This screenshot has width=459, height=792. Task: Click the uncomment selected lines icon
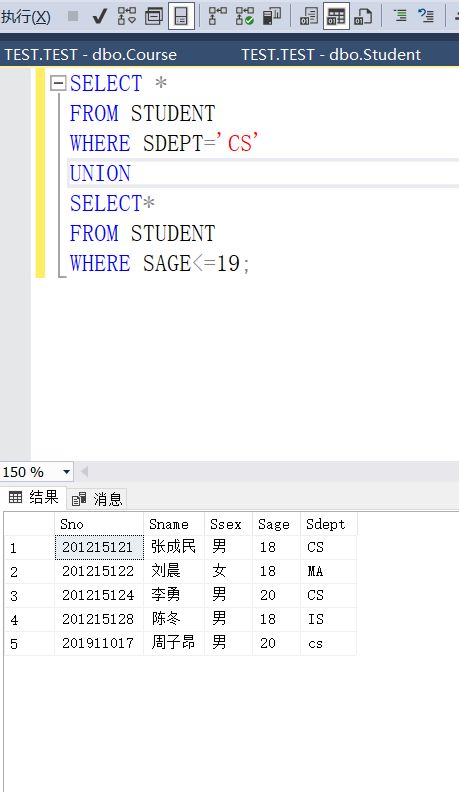pos(426,16)
